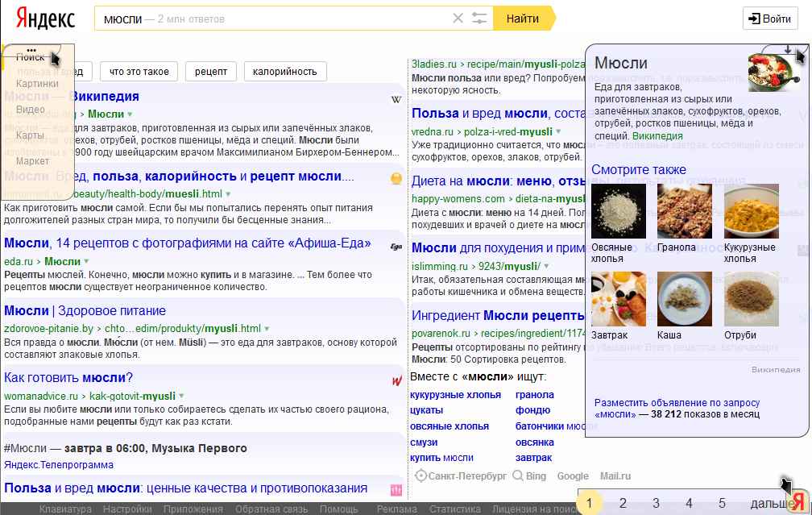The height and width of the screenshot is (515, 812).
Task: Clear the search field using the X icon
Action: [458, 18]
